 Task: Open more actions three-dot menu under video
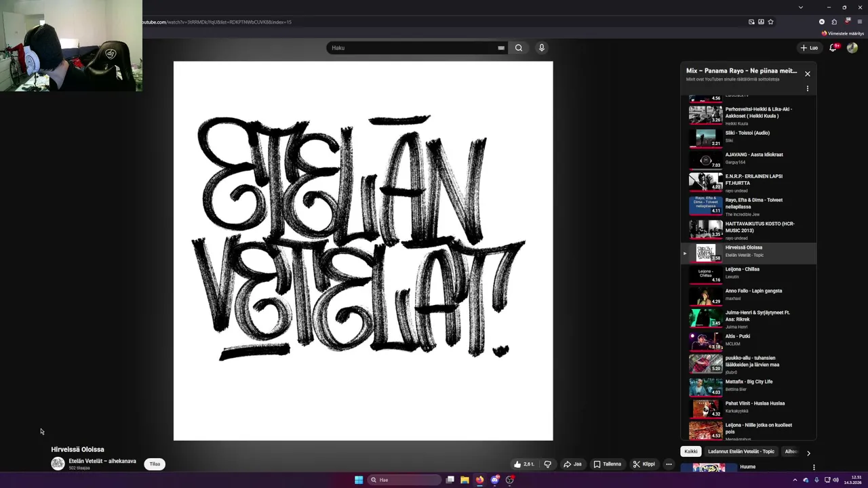669,464
